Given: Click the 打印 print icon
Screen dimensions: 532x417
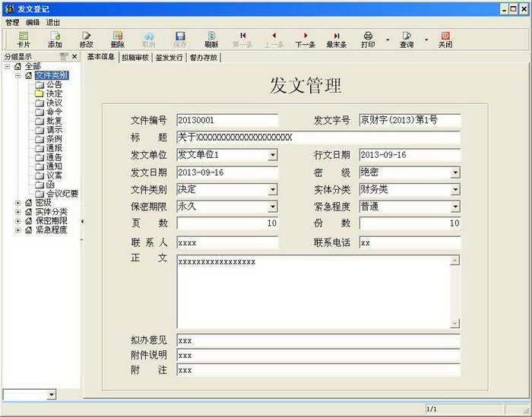Looking at the screenshot, I should pyautogui.click(x=368, y=39).
